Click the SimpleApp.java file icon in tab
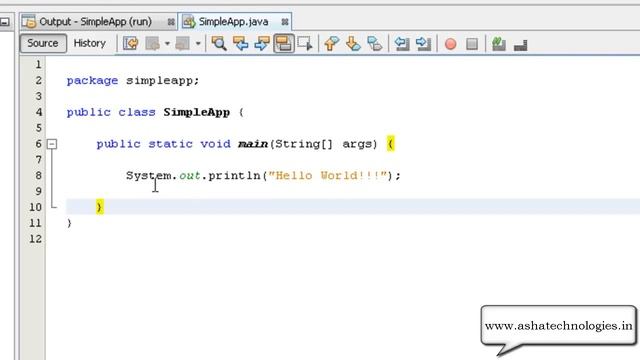640x360 pixels. 189,22
